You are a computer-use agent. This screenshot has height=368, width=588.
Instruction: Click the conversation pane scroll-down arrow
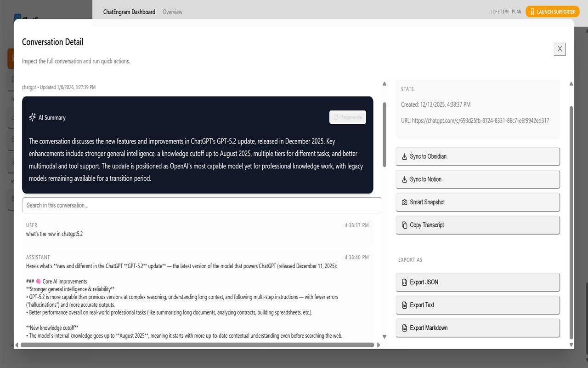[x=384, y=337]
